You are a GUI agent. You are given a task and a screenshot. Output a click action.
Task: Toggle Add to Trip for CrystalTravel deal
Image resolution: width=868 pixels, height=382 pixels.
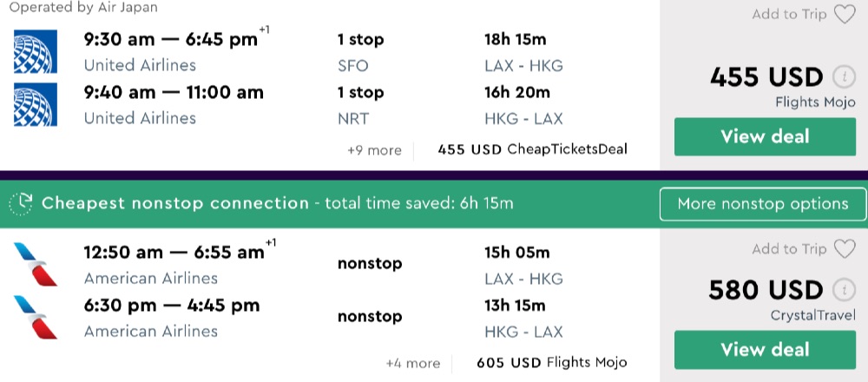pyautogui.click(x=789, y=249)
